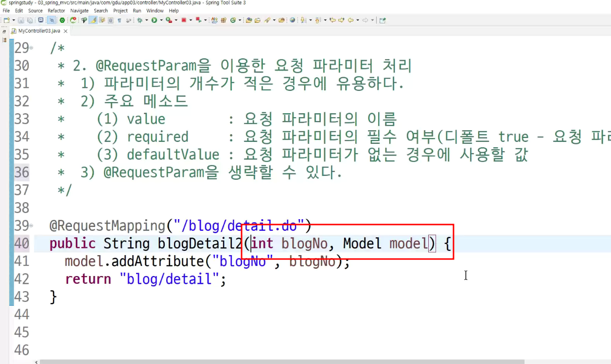611x364 pixels.
Task: Collapse the method fold at line 39
Action: point(32,225)
